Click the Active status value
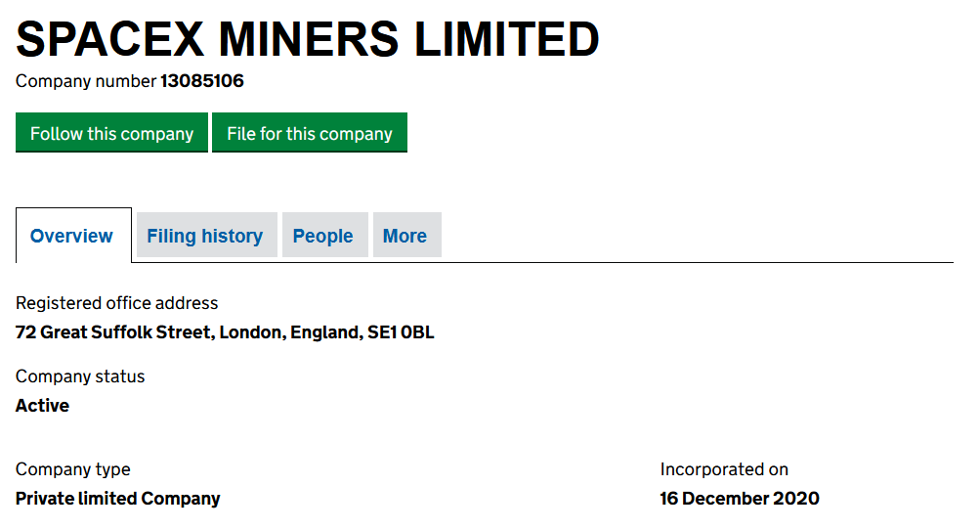This screenshot has width=980, height=530. (x=43, y=406)
